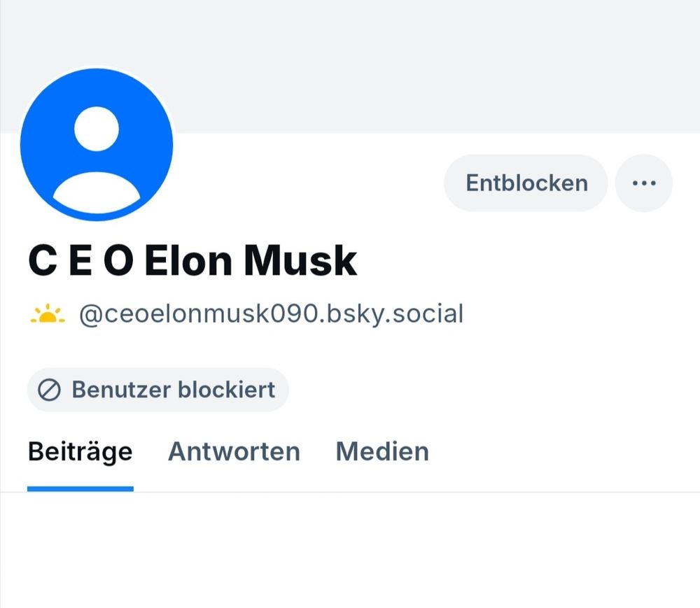Open the default blue profile avatar

tap(97, 144)
